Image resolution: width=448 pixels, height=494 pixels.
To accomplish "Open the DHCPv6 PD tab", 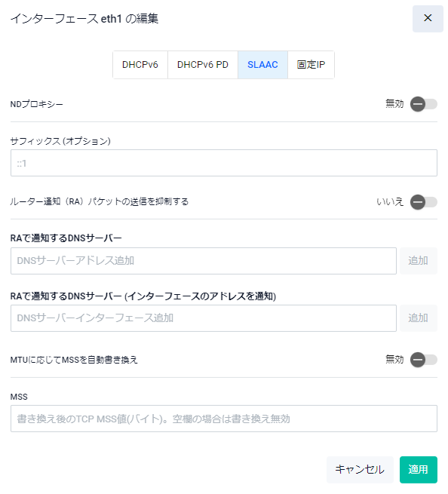I will click(x=203, y=65).
